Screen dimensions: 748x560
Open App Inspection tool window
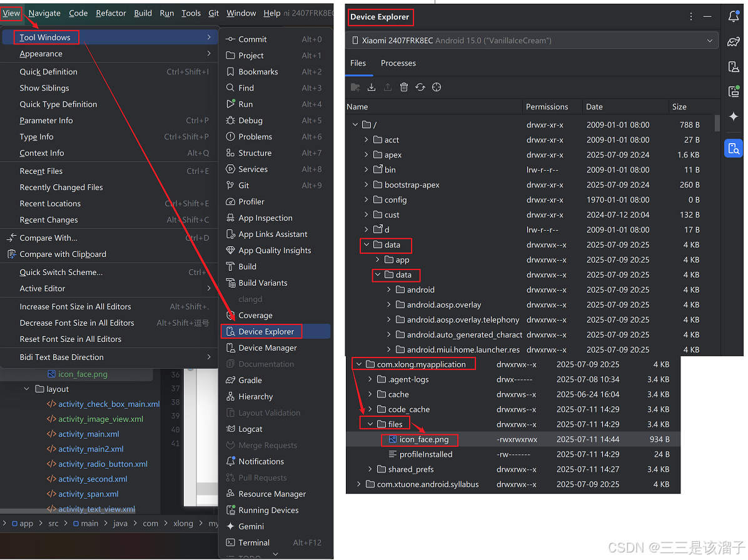275,217
